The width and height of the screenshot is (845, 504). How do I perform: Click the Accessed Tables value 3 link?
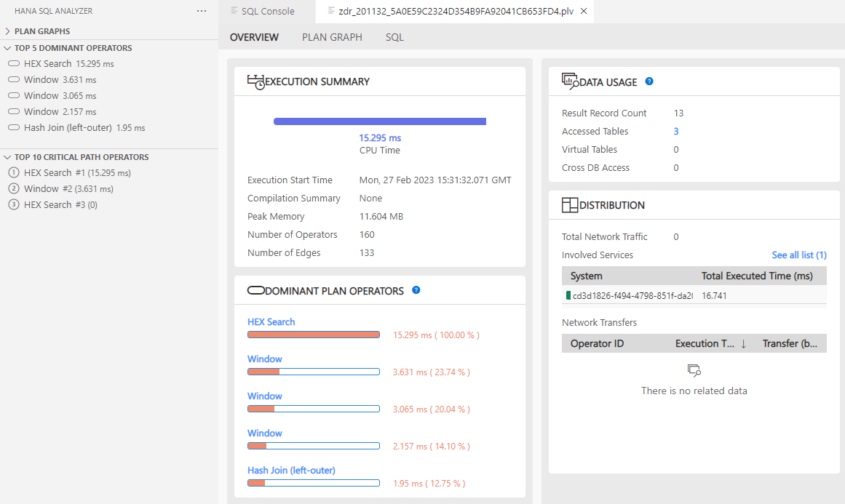click(675, 131)
